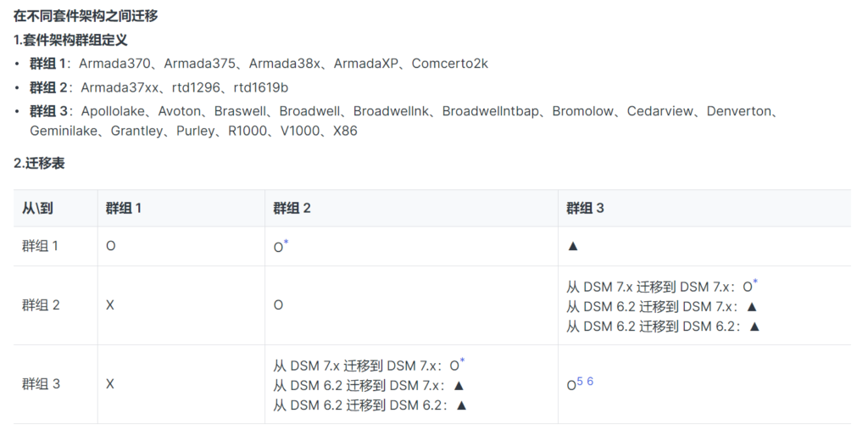Click the 群组 2 column header
868x430 pixels.
292,208
